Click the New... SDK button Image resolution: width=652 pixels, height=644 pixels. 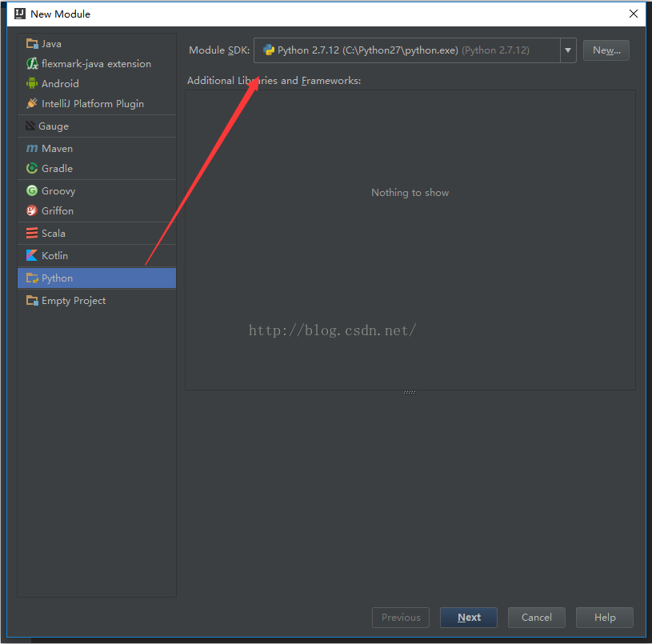[606, 50]
